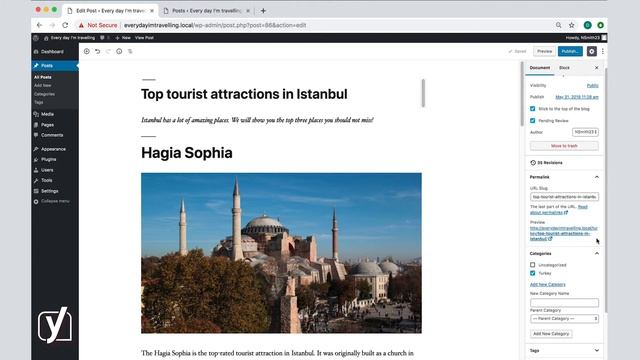This screenshot has height=360, width=640.
Task: Toggle Stick to the top of the blog
Action: tap(533, 109)
